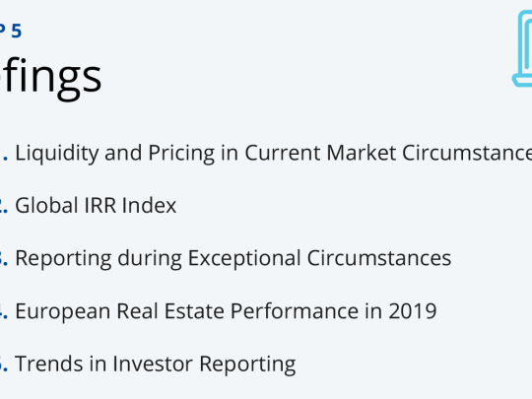The image size is (532, 399).
Task: Click the blue number beside Global IRR Index
Action: pos(4,206)
